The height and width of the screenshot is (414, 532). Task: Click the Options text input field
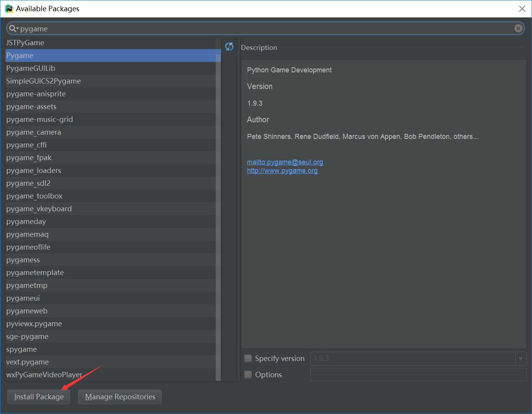pos(418,375)
